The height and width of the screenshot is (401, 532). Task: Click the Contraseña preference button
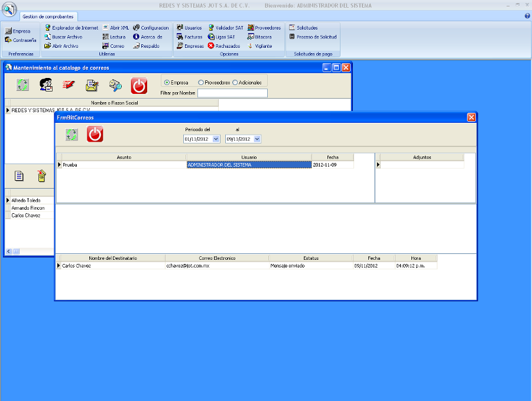pos(21,40)
